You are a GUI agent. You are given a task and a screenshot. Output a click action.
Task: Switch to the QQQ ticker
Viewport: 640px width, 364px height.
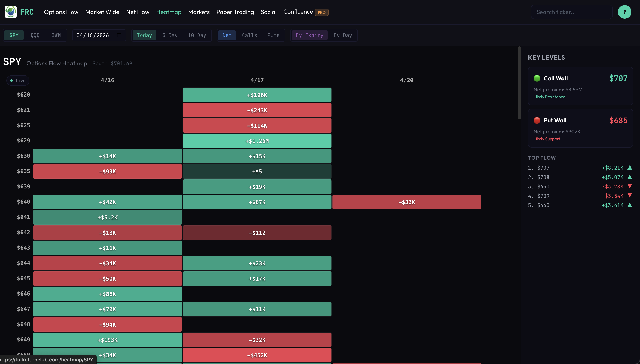coord(35,35)
